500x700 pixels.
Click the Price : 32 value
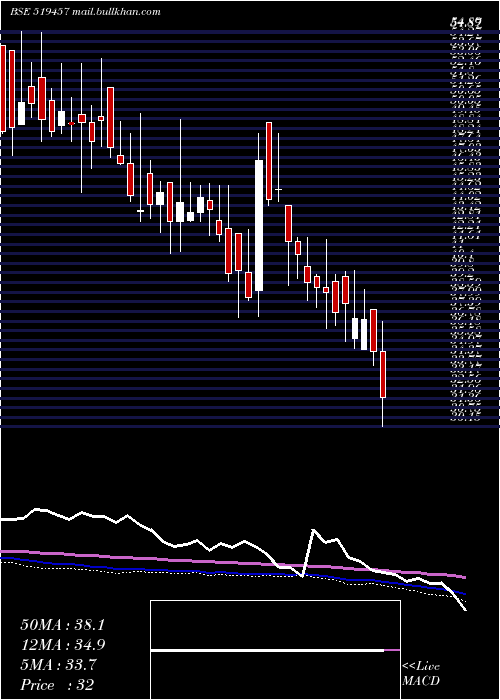(x=57, y=685)
